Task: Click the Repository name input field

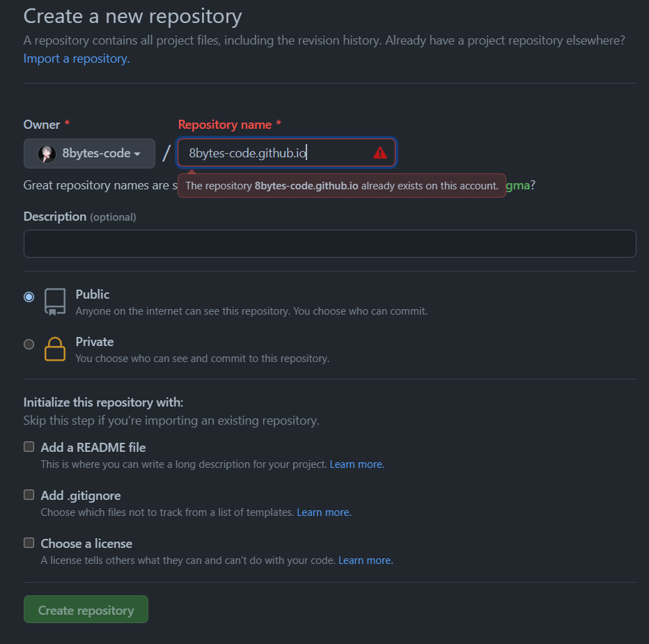Action: tap(286, 152)
